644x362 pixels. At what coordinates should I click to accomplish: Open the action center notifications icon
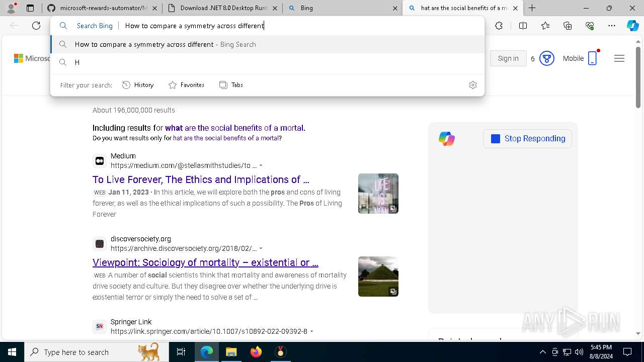pos(627,352)
